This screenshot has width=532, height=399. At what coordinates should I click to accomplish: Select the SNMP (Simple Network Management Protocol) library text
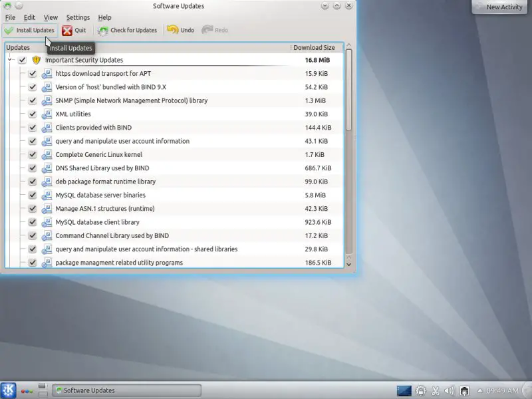[x=131, y=101]
